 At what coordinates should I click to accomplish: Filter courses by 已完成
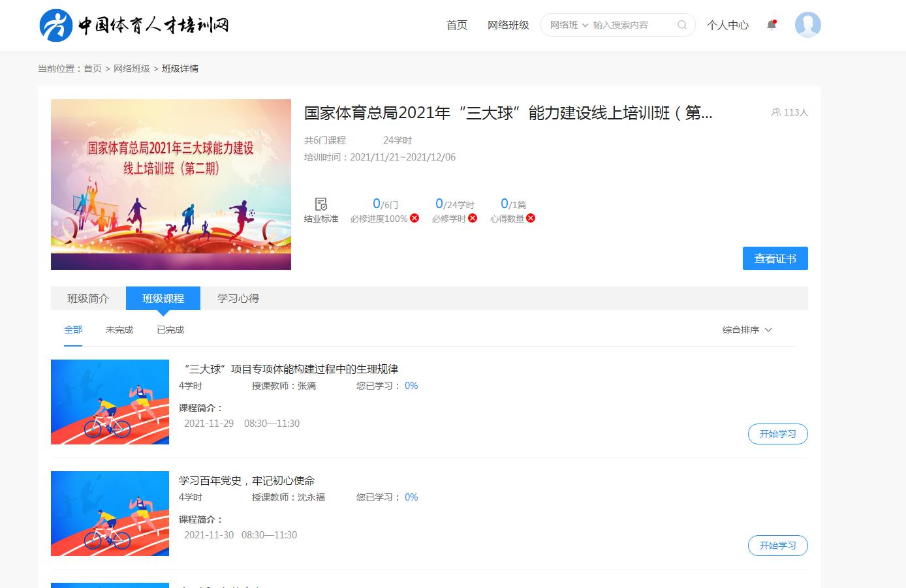[x=170, y=330]
